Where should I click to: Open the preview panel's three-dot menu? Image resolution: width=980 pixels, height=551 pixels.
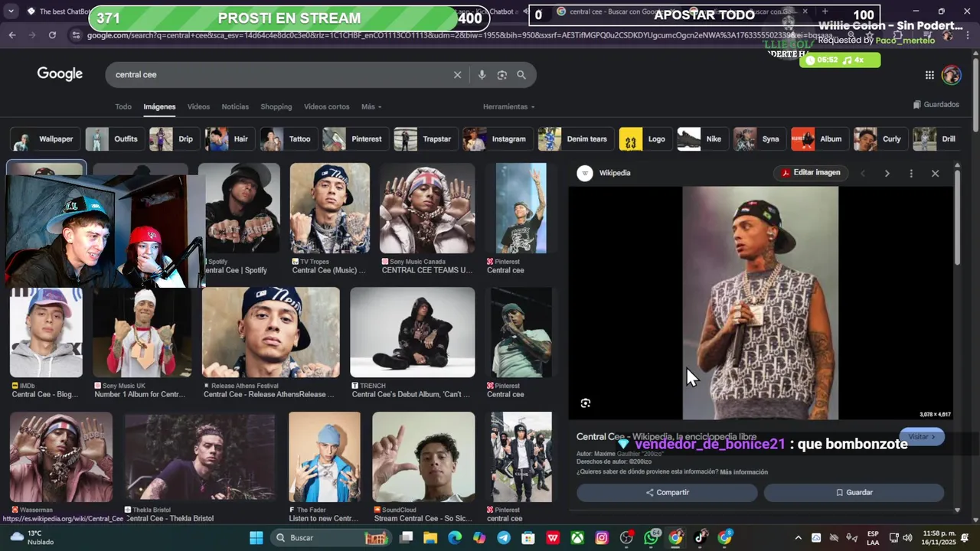[911, 174]
